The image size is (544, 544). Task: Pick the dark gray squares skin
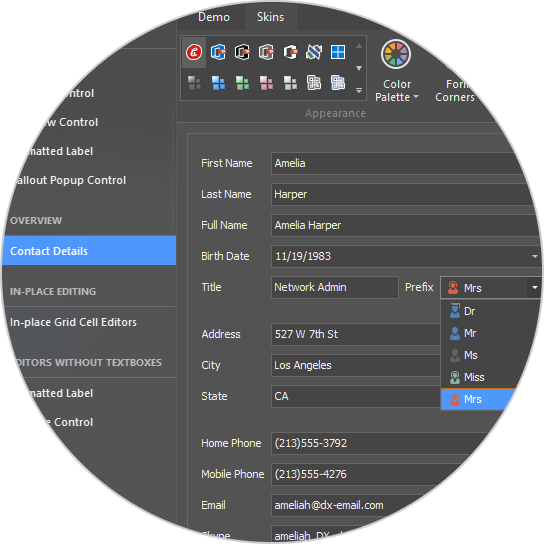click(194, 83)
